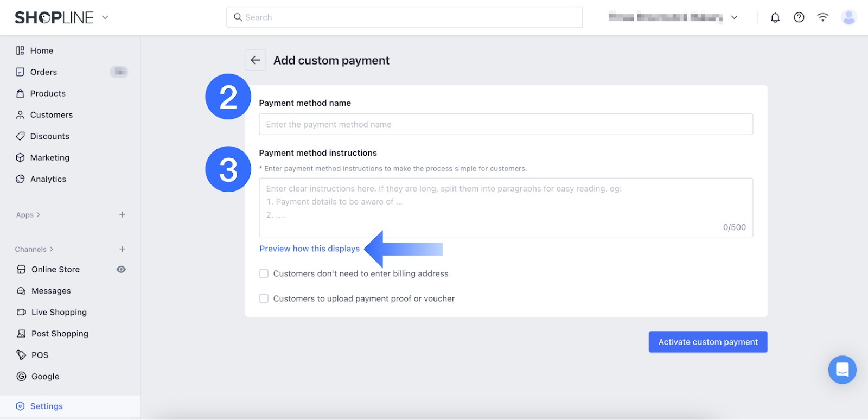This screenshot has height=420, width=868.
Task: Open the chat support bubble
Action: point(842,370)
